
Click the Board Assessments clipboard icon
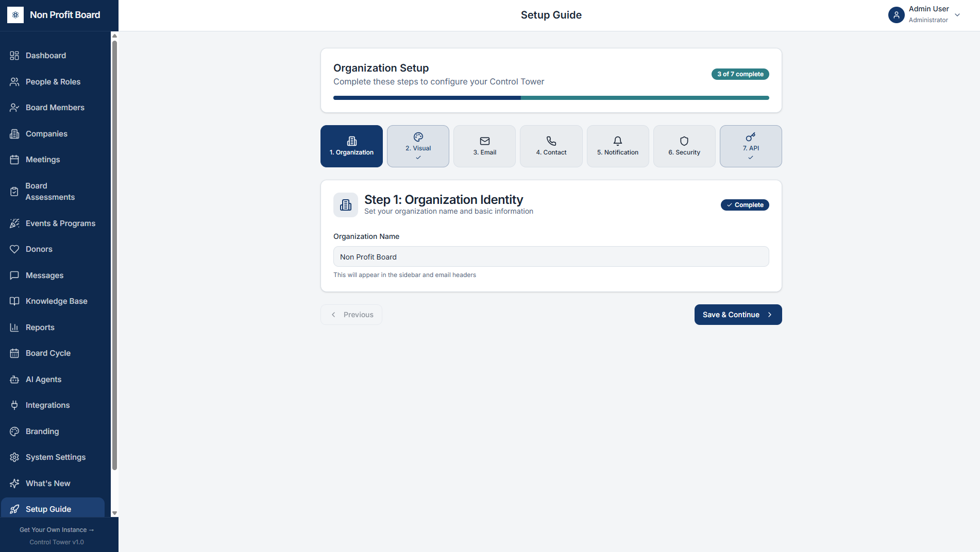(14, 192)
